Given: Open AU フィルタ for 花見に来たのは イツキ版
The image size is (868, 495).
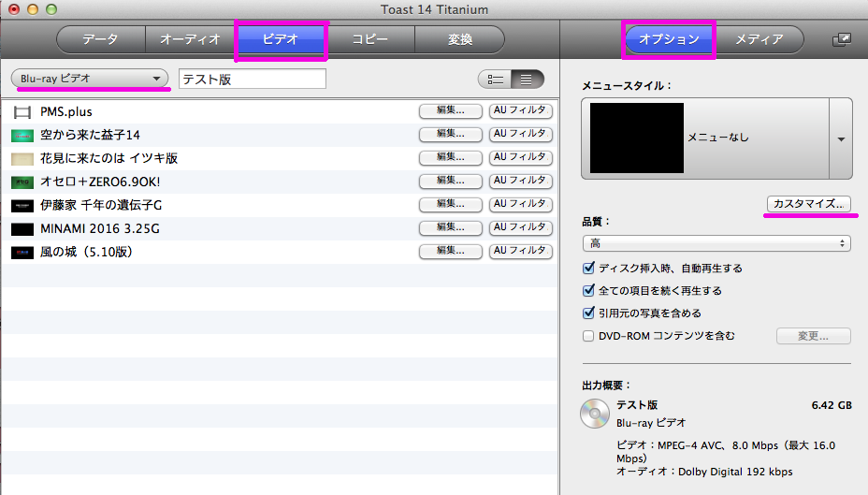Looking at the screenshot, I should 520,157.
